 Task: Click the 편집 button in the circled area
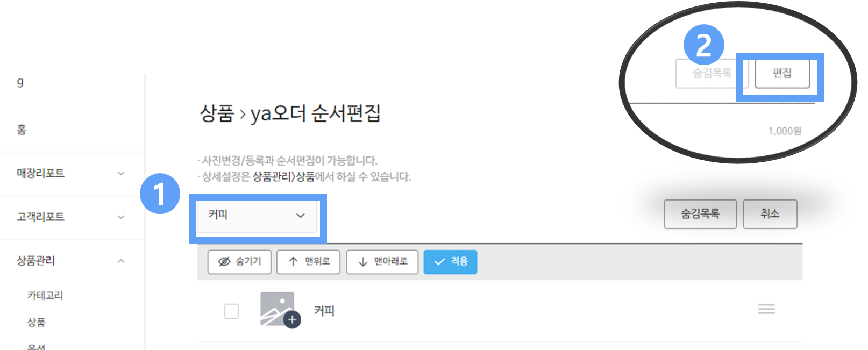pos(782,74)
